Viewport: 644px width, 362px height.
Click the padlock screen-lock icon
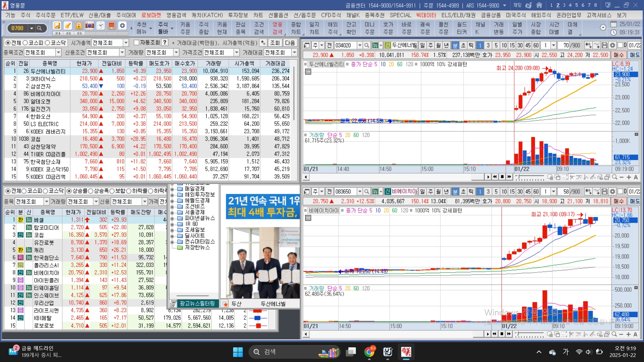click(78, 26)
